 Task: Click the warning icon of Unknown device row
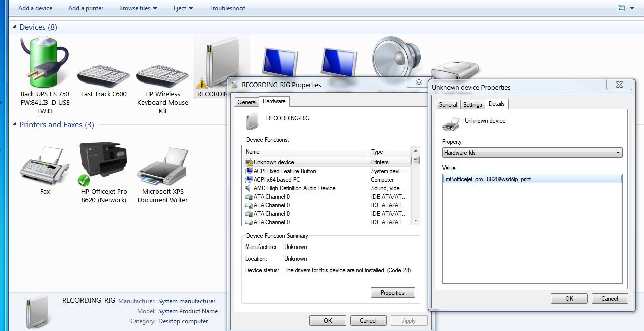248,162
